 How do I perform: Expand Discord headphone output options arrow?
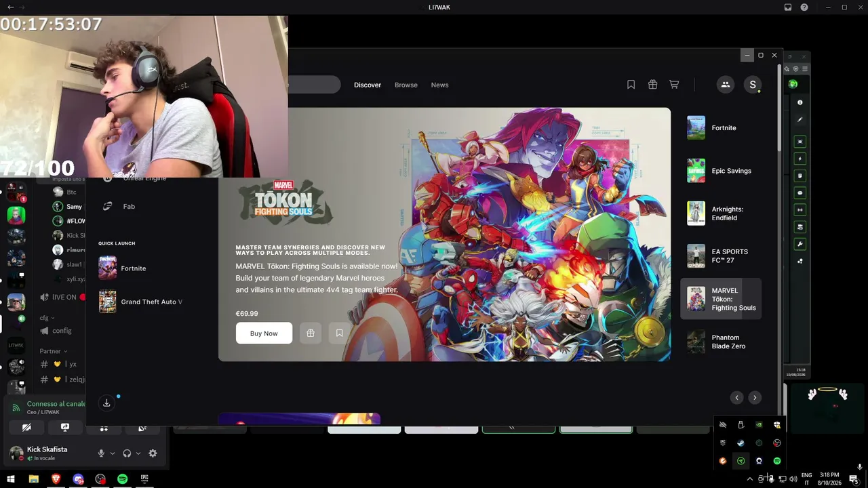point(138,453)
